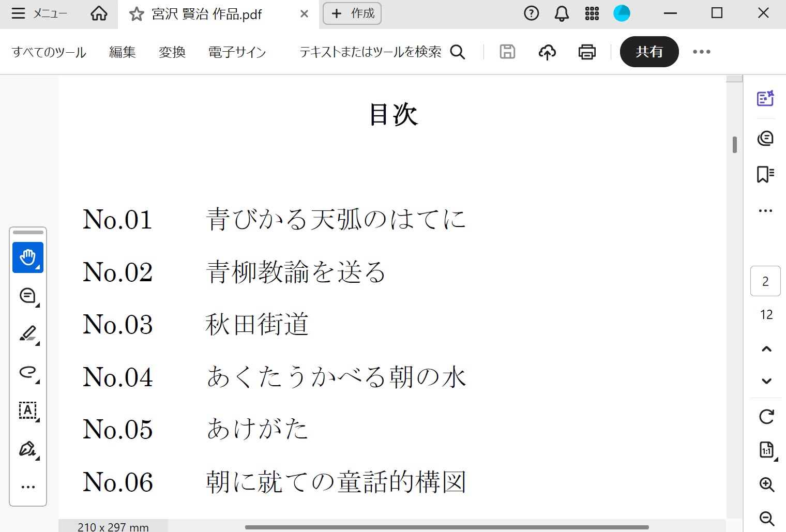Click the 作成 create button
The image size is (786, 532).
coord(352,13)
